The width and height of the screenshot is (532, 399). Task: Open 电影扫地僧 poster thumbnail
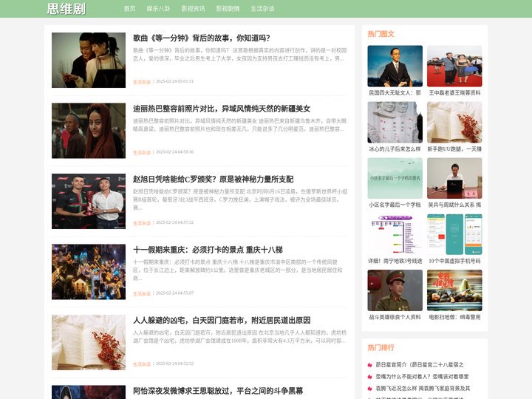pos(454,290)
